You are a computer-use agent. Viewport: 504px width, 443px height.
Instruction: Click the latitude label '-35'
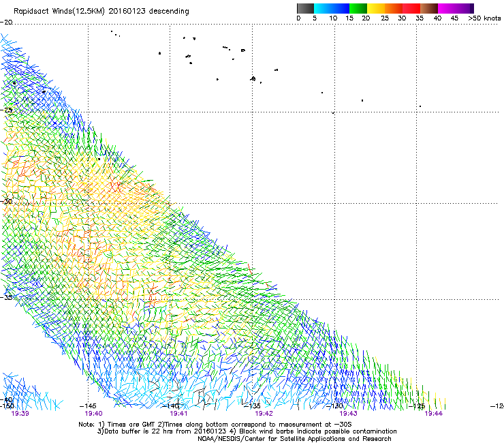[x=6, y=297]
